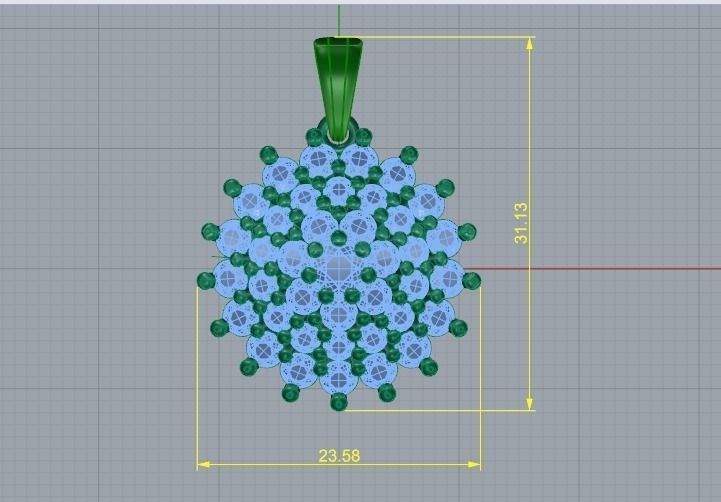
Task: Select the large center gemstone of the pendant
Action: 339,267
